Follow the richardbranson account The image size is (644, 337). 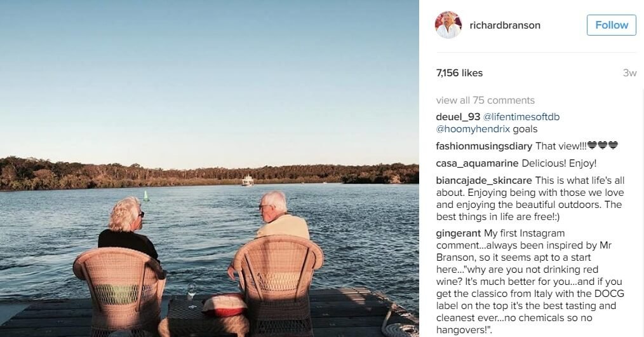pos(611,25)
